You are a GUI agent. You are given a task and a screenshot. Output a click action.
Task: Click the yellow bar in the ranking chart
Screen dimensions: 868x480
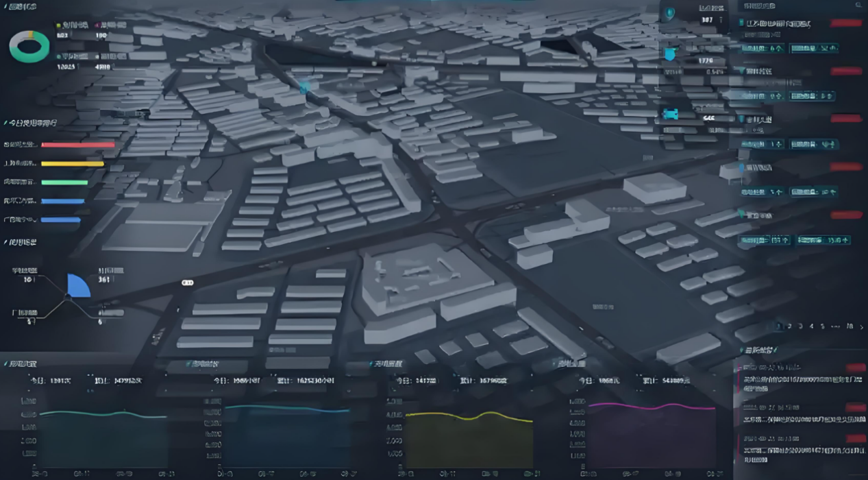click(73, 163)
